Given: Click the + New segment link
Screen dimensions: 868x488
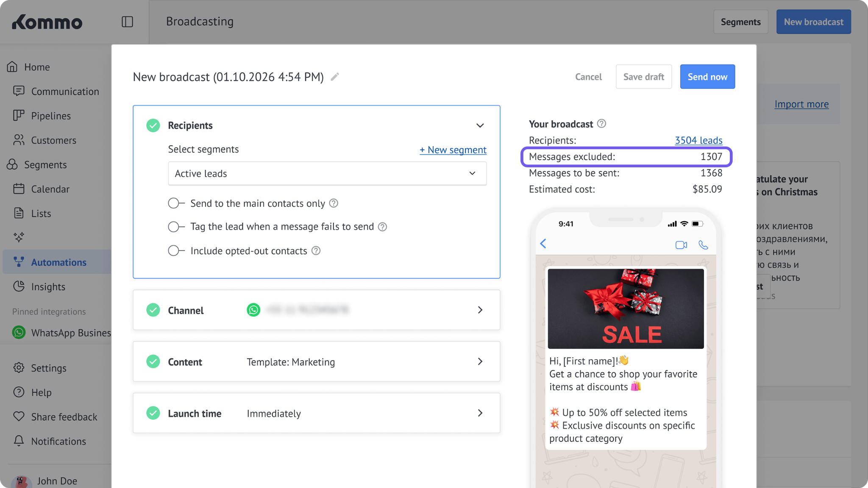Looking at the screenshot, I should click(453, 150).
